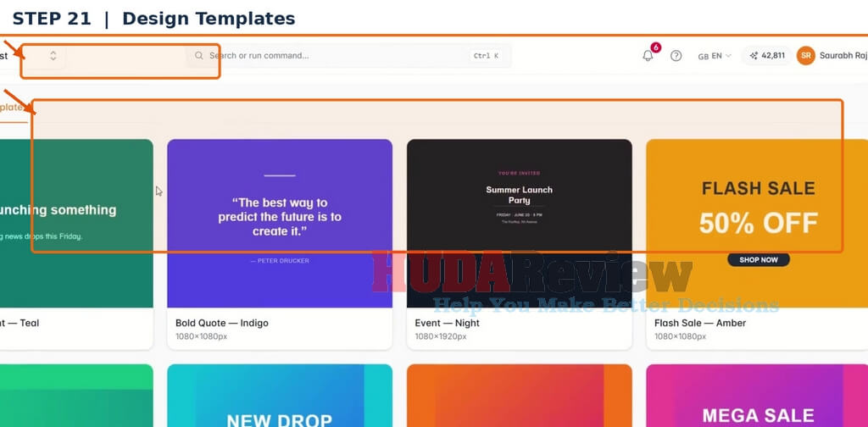Screen dimensions: 868x427
Task: Open the MEGA SALE template
Action: point(757,396)
